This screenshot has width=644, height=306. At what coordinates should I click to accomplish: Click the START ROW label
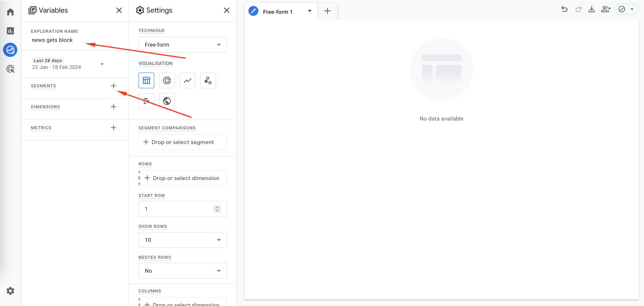(x=152, y=196)
